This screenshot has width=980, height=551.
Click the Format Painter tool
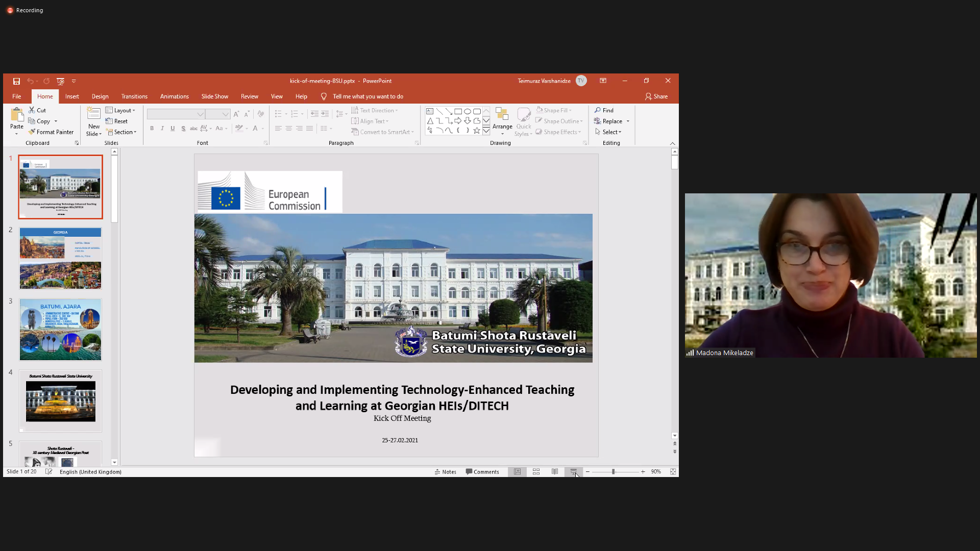click(x=51, y=132)
